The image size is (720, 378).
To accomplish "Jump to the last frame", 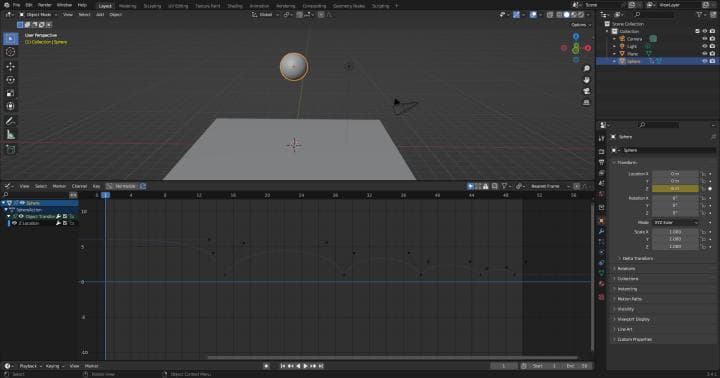I will tap(321, 366).
